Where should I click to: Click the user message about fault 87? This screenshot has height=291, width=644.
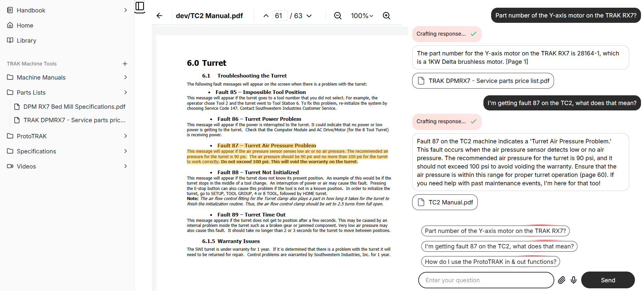(562, 103)
